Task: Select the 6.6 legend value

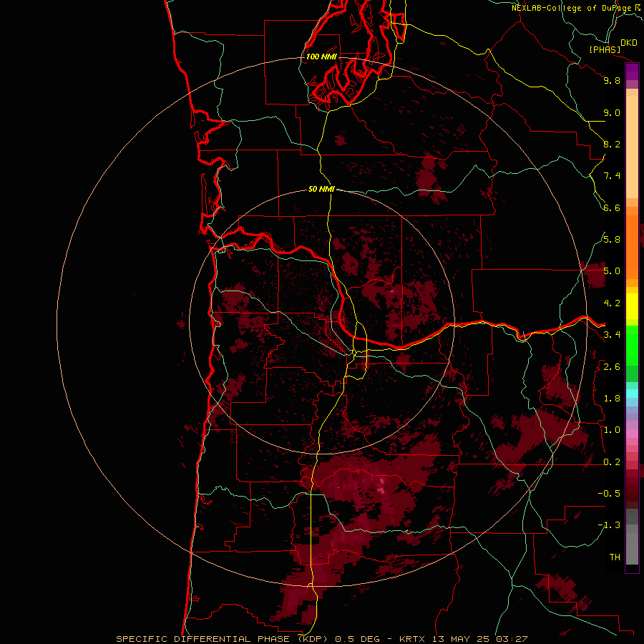Action: pos(612,208)
